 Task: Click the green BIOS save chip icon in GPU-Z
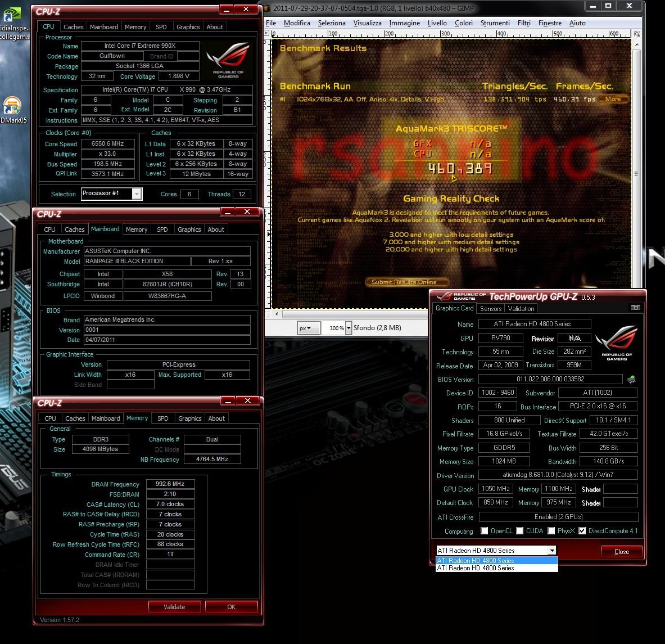631,379
